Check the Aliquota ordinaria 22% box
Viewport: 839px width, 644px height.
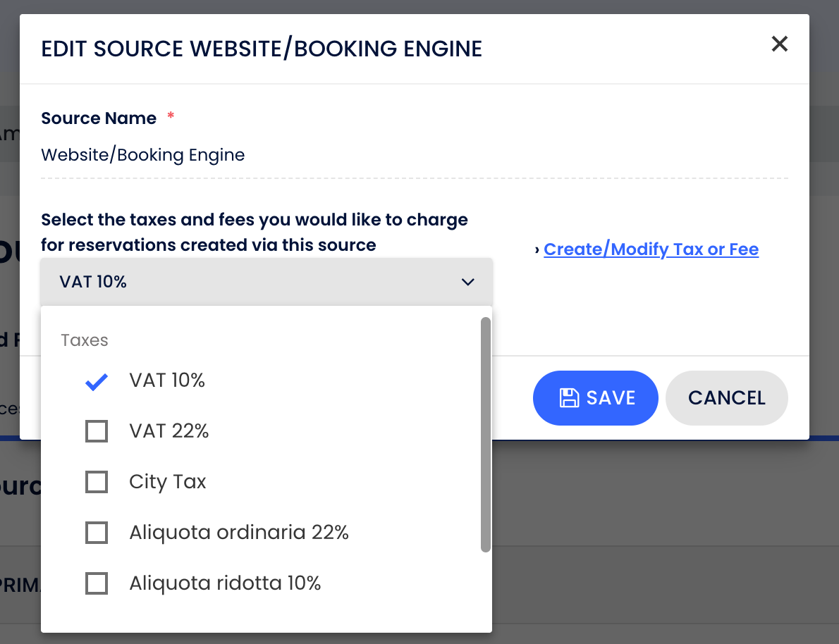tap(97, 533)
